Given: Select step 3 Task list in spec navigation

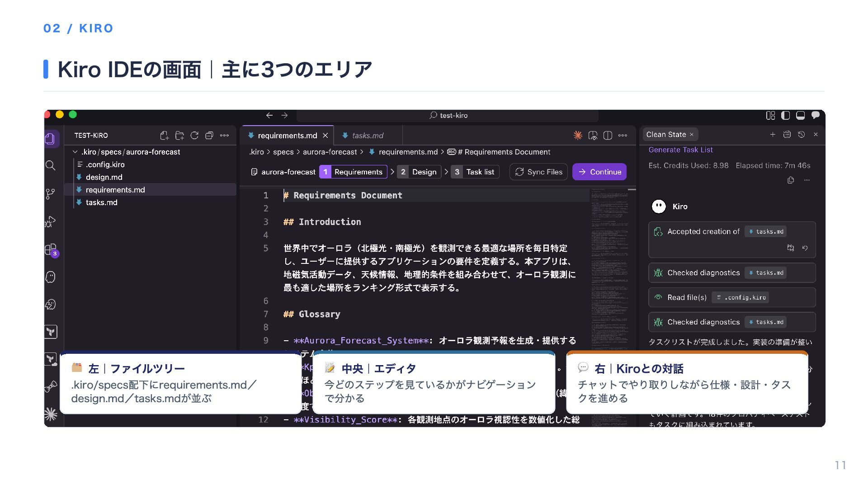Looking at the screenshot, I should click(475, 172).
